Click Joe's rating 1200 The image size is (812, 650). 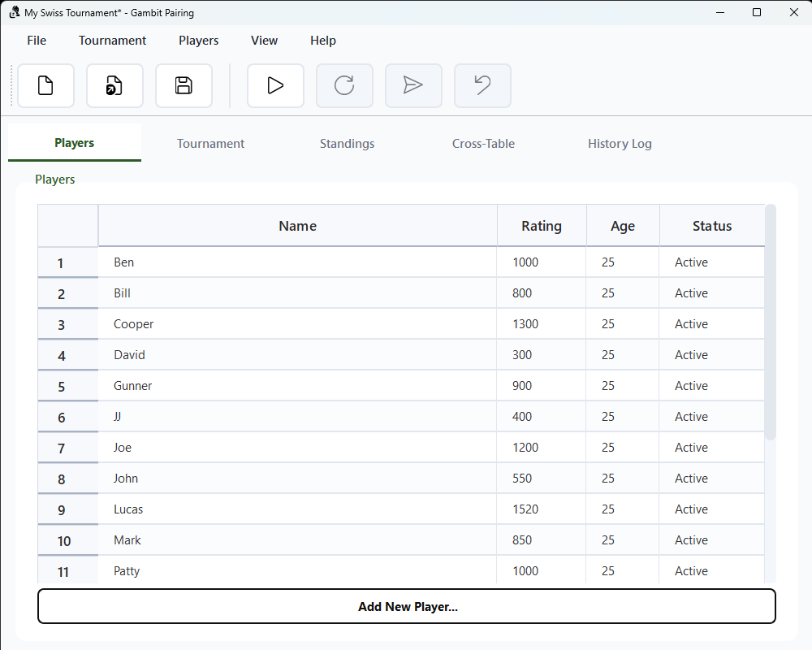pyautogui.click(x=525, y=448)
